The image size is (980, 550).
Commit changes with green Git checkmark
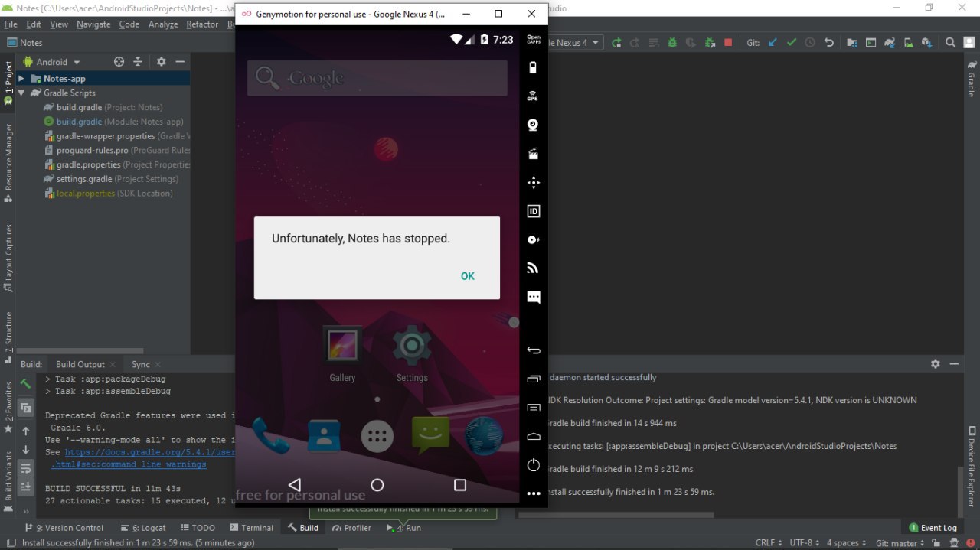coord(792,43)
